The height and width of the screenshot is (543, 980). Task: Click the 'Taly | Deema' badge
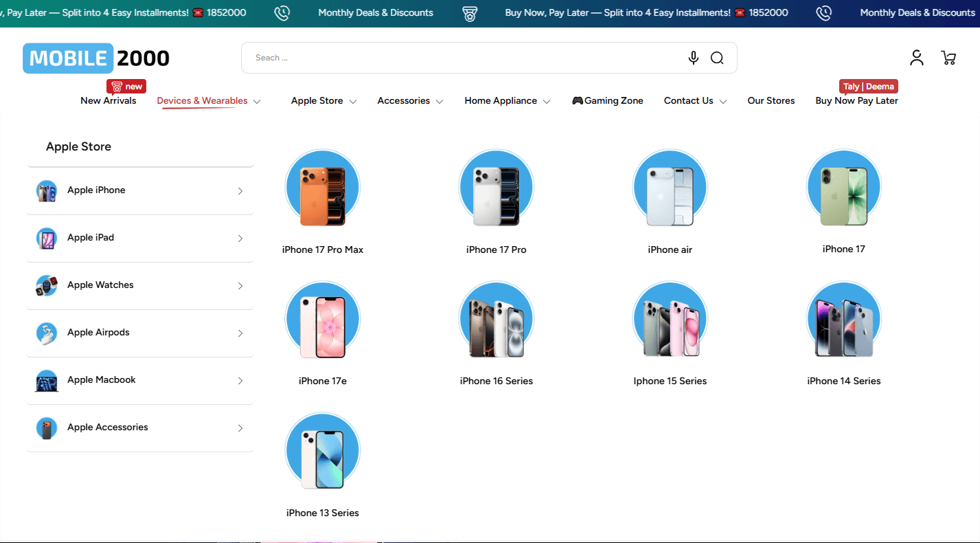pos(869,87)
